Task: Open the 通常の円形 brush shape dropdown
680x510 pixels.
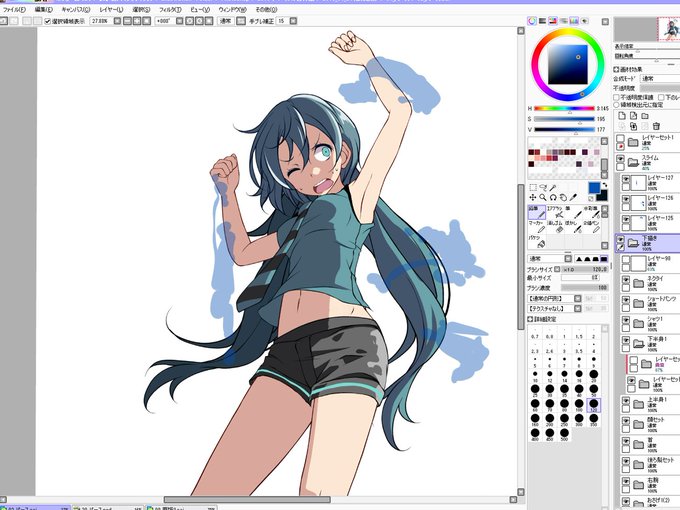Action: (554, 298)
